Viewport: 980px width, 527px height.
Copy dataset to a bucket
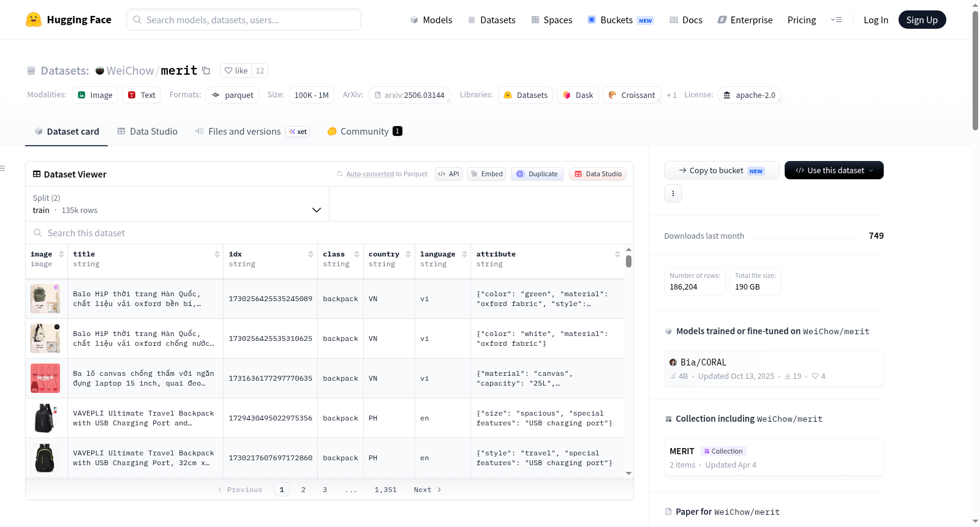click(x=722, y=170)
